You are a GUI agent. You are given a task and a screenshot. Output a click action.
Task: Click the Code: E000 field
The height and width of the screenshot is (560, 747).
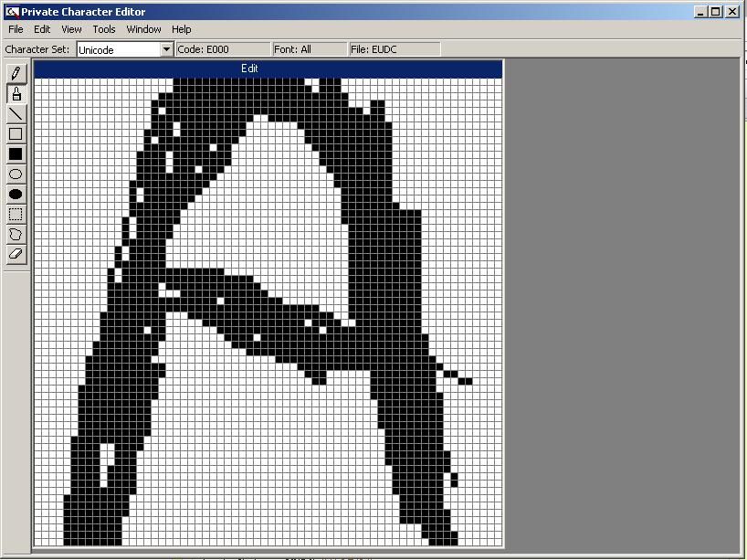pos(223,49)
